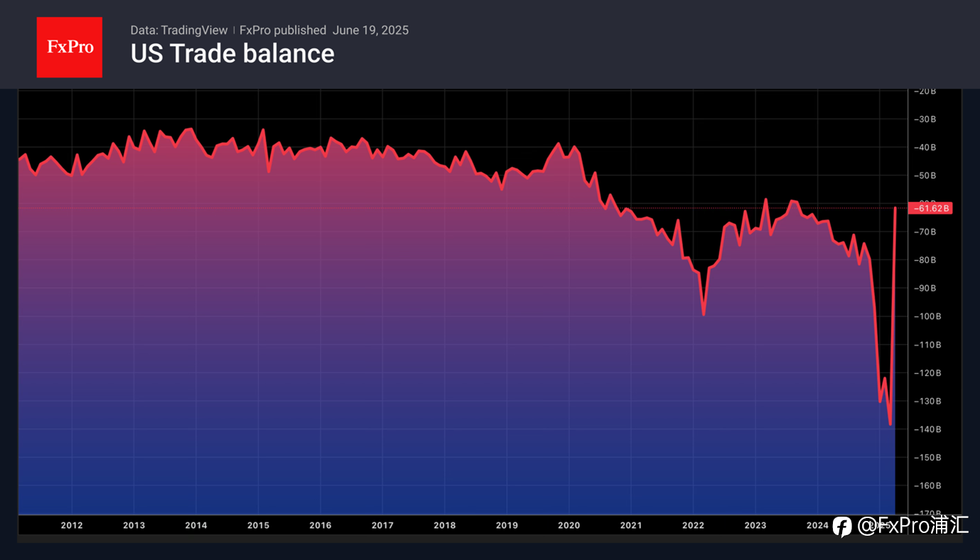
Task: Click the 2015 x-axis label
Action: [258, 525]
